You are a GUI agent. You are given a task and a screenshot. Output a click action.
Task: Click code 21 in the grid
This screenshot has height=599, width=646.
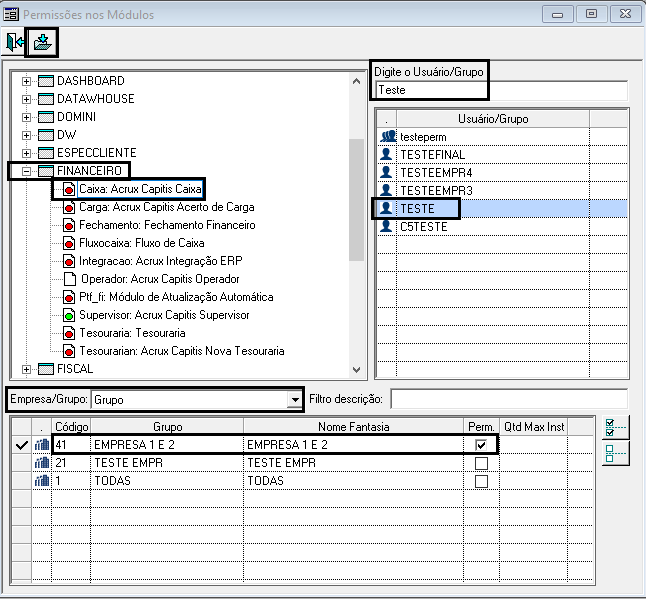tap(61, 463)
